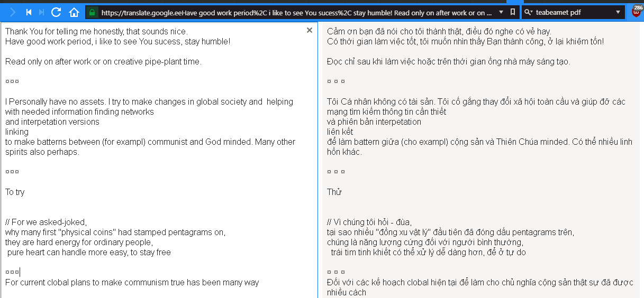Click translated line 'Đọc chỉ sau khi làm việc'
Screen dimensions: 644x298
click(449, 62)
